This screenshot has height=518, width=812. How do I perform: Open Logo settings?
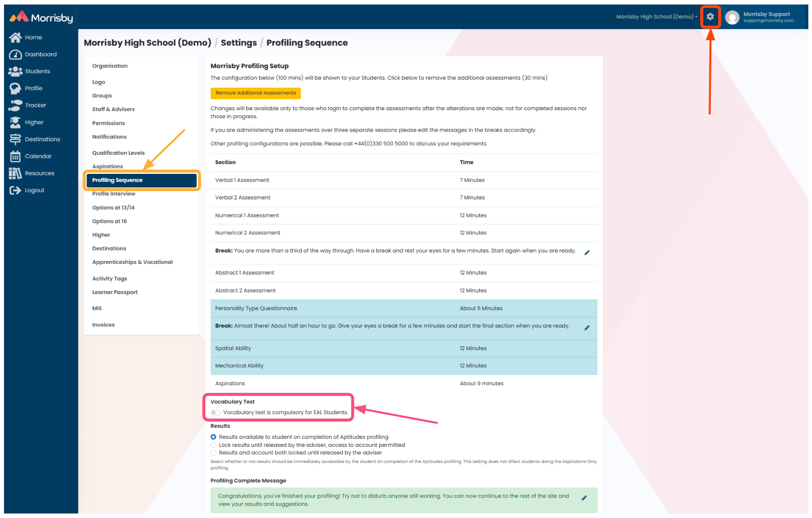point(99,82)
